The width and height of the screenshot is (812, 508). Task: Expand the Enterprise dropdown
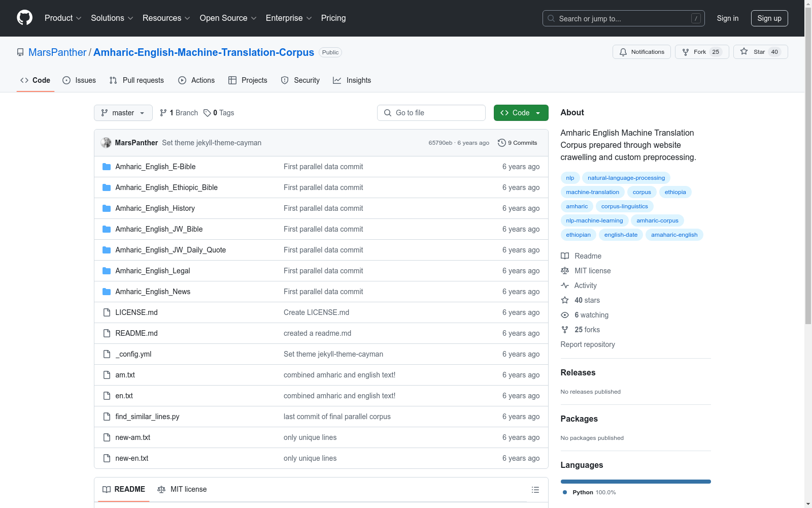(x=289, y=18)
